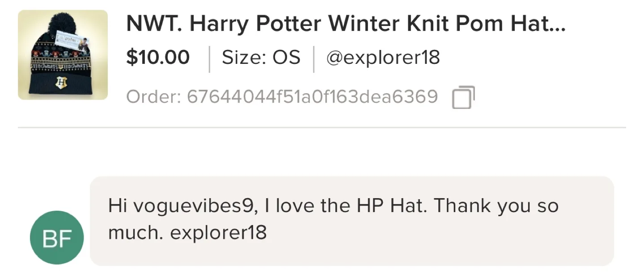Open the buyer's profile via the BF badge
Image resolution: width=644 pixels, height=275 pixels.
(x=56, y=237)
